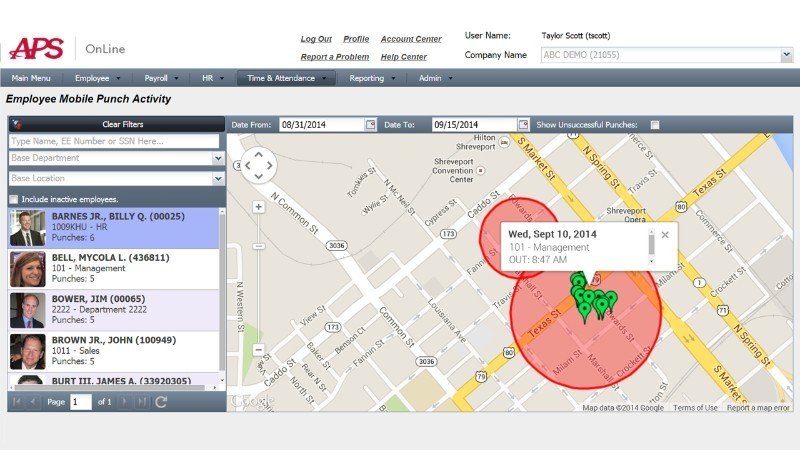Open the Help Center link
This screenshot has height=450, width=800.
[x=404, y=57]
